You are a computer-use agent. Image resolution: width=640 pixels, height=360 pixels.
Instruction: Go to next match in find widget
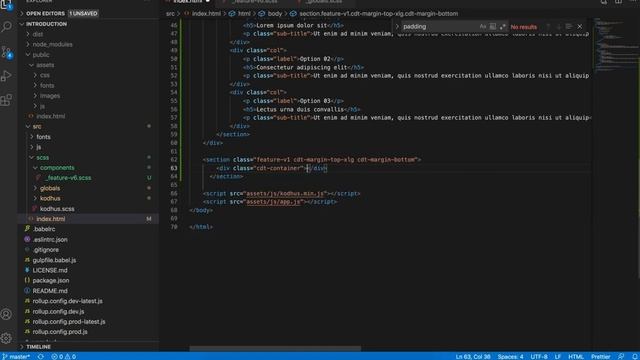coord(558,27)
